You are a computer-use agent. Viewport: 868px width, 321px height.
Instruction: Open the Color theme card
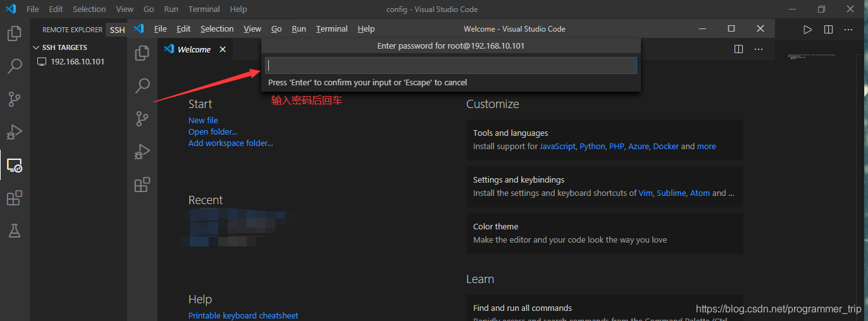pos(605,233)
